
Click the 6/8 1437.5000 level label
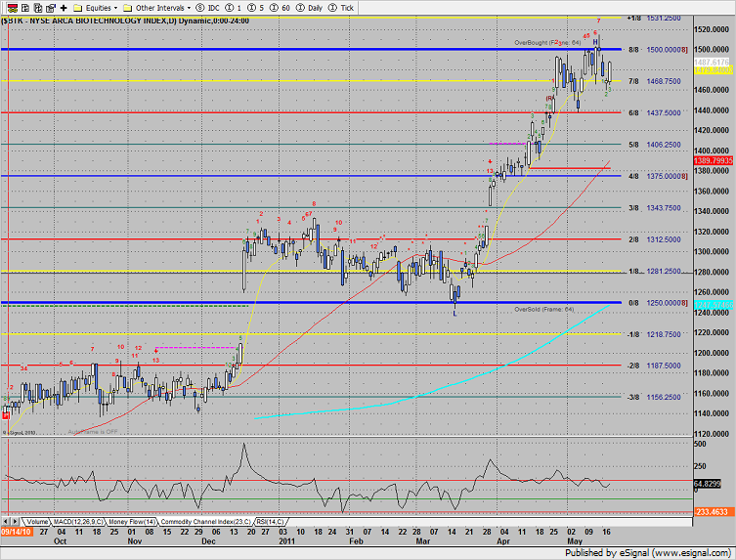click(654, 112)
